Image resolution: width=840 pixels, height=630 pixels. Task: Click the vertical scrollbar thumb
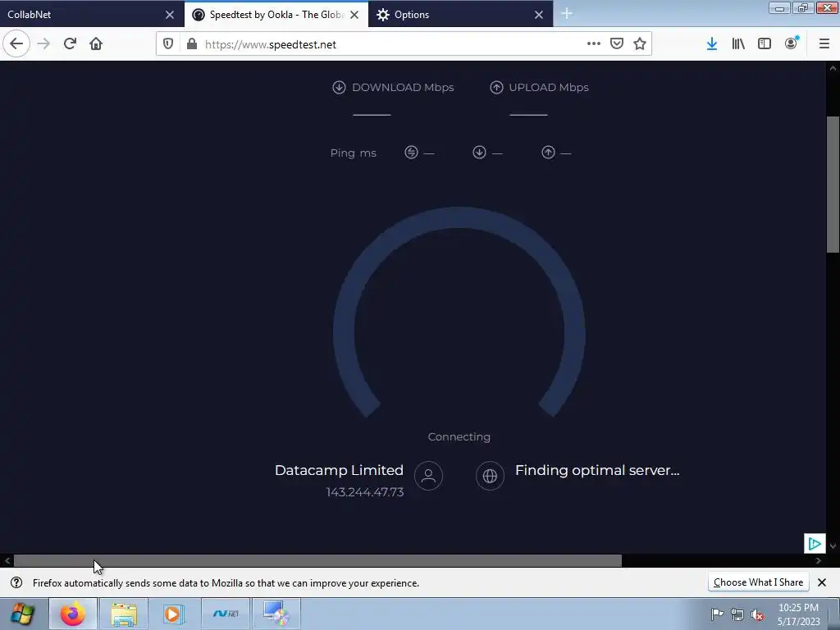[x=833, y=185]
